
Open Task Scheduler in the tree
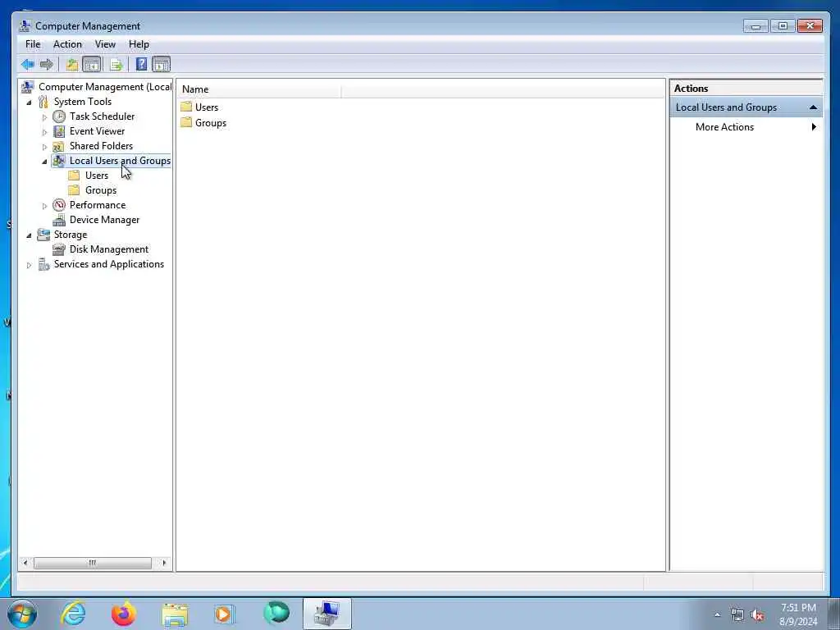102,116
